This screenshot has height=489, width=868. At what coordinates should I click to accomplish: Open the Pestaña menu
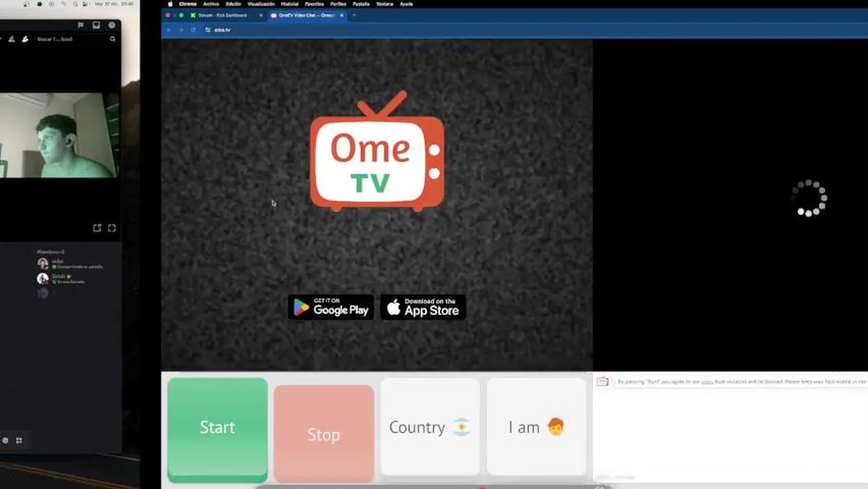point(361,4)
